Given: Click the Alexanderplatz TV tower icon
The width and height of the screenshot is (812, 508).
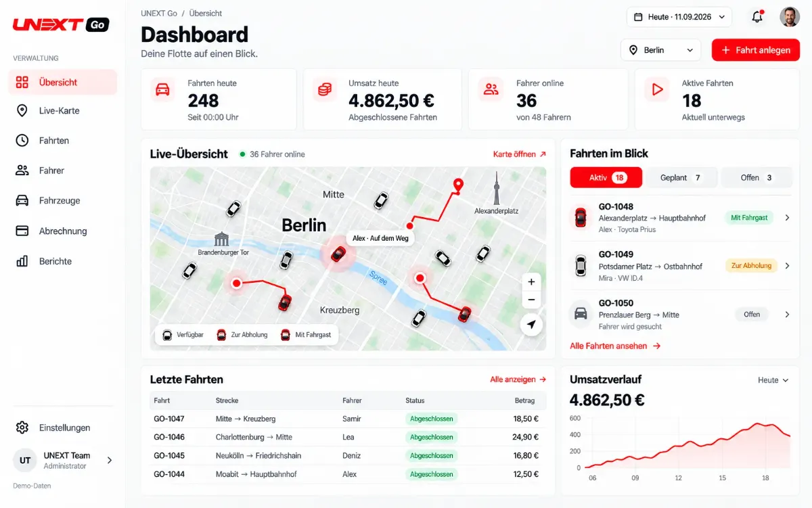Looking at the screenshot, I should click(x=495, y=188).
